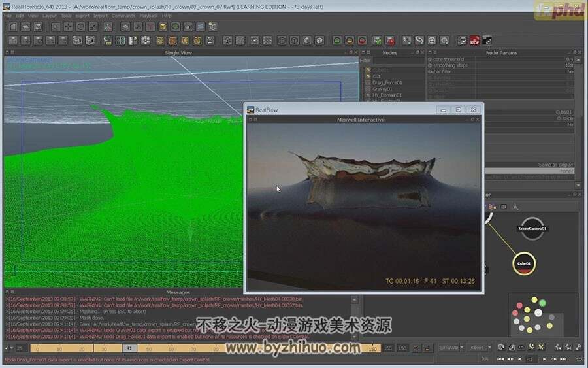Screen dimensions: 588x368
Task: Toggle the checkbox beside Drag_Force01 node
Action: pyautogui.click(x=368, y=82)
